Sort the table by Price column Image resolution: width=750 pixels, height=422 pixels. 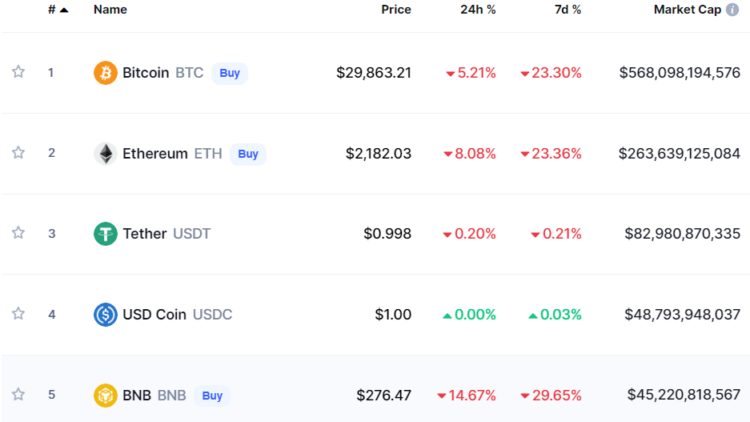tap(396, 10)
